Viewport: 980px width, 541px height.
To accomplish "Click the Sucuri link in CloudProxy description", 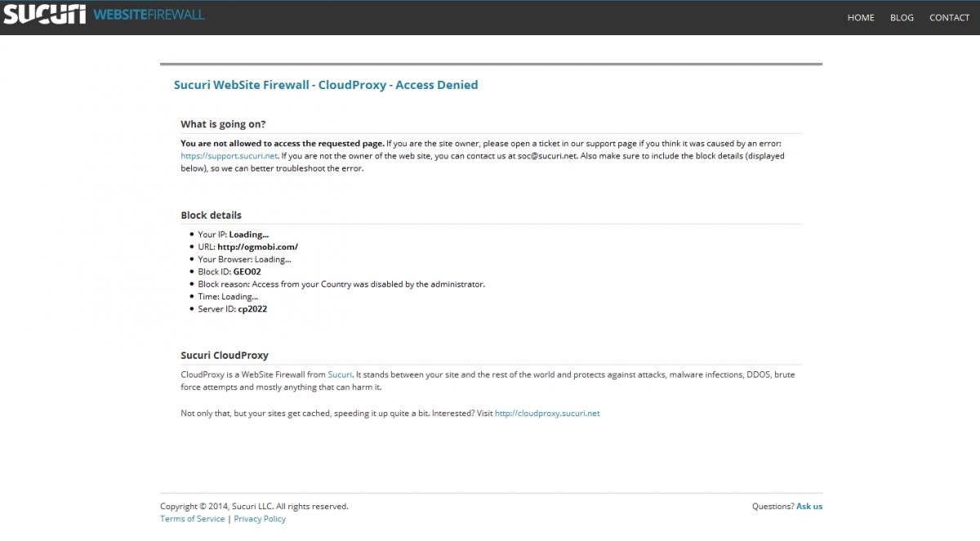I will click(340, 375).
